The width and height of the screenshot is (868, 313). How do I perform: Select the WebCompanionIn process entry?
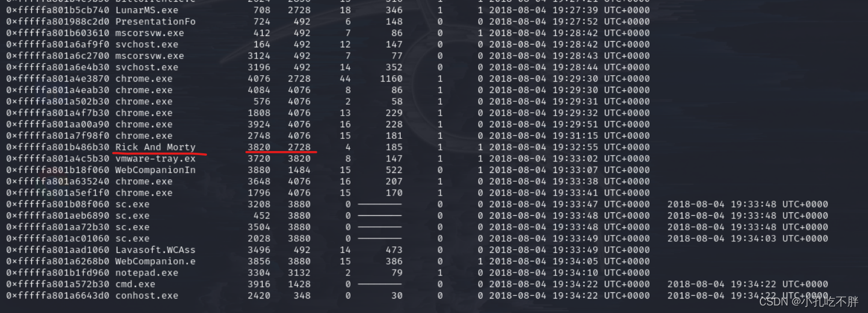(156, 170)
